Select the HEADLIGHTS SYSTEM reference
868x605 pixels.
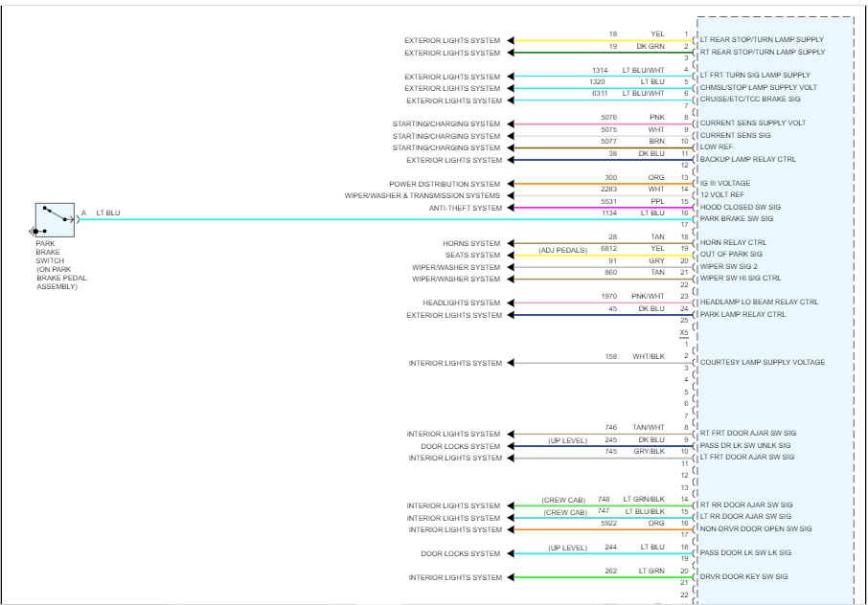[x=461, y=303]
